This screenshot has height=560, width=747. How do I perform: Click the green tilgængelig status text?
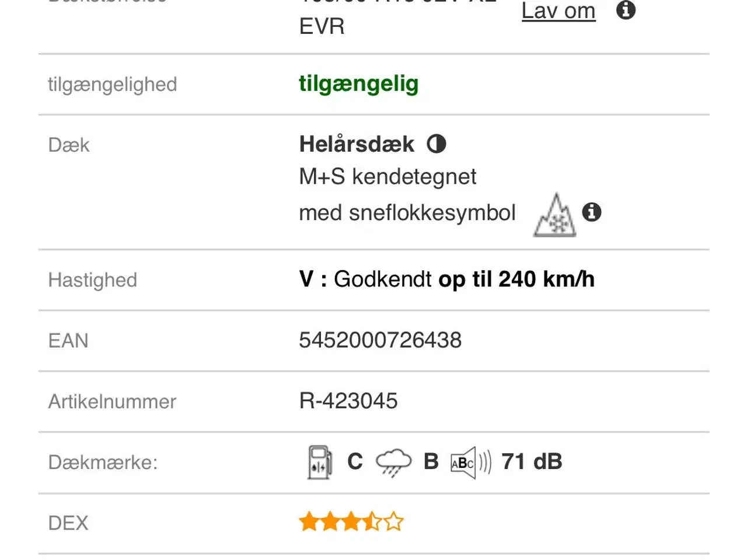pyautogui.click(x=358, y=83)
